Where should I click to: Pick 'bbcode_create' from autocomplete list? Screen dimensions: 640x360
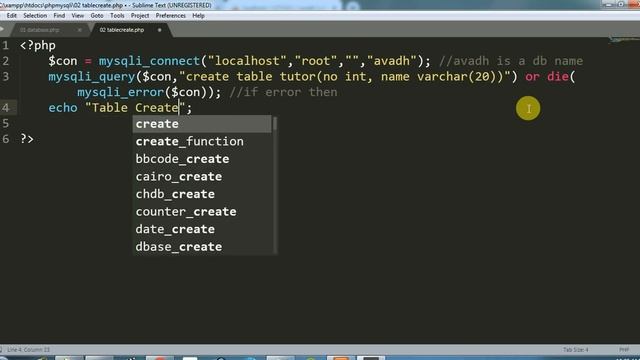(x=202, y=159)
